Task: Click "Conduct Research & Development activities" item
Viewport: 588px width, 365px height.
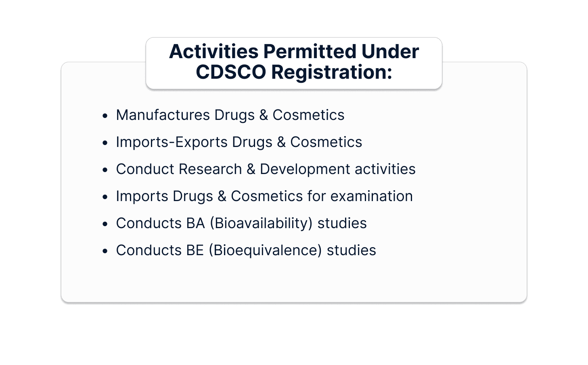Action: point(266,169)
